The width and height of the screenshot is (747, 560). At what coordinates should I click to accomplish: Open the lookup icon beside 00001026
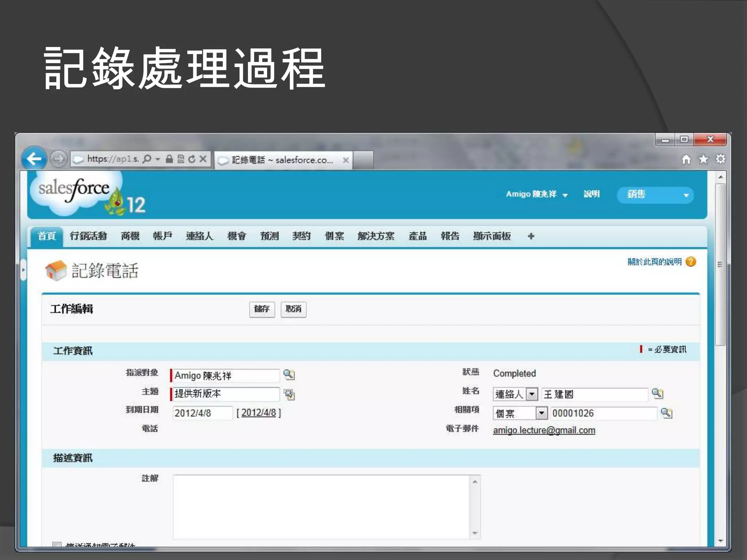click(666, 413)
